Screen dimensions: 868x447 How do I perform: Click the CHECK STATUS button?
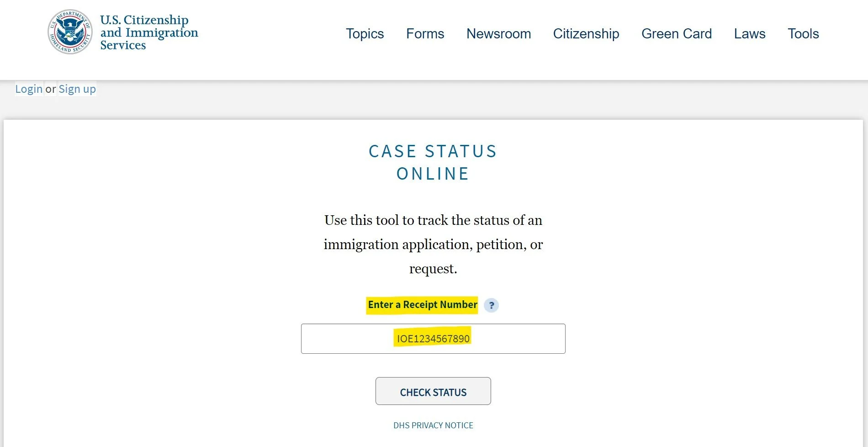point(433,391)
